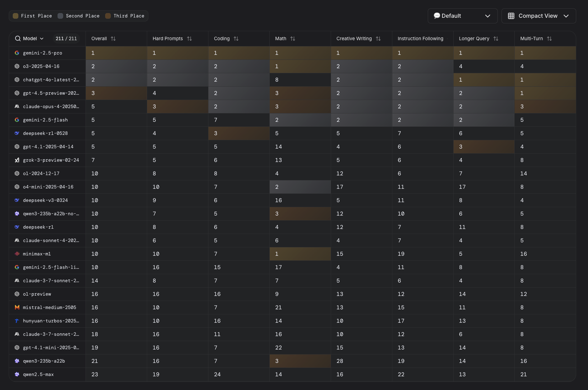Click the Qwen icon beside qwen2.5-max
The image size is (588, 390).
click(17, 374)
